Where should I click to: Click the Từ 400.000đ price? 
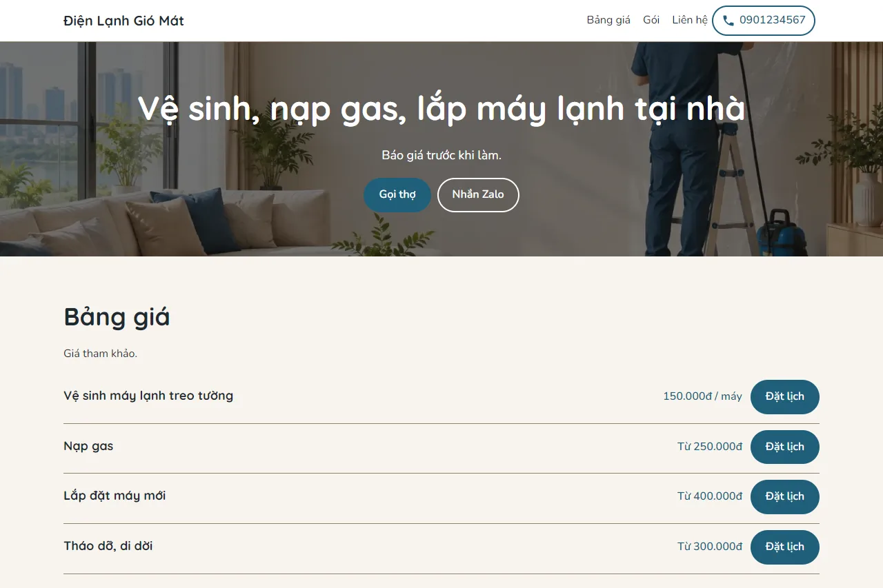(x=710, y=496)
